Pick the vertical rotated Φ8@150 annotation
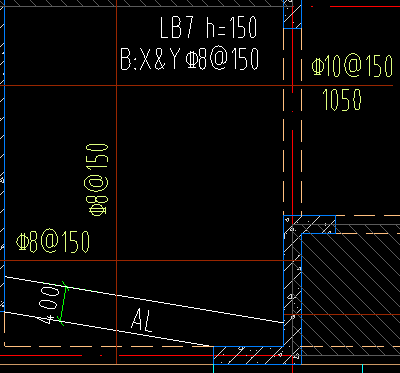400x373 pixels. click(97, 179)
